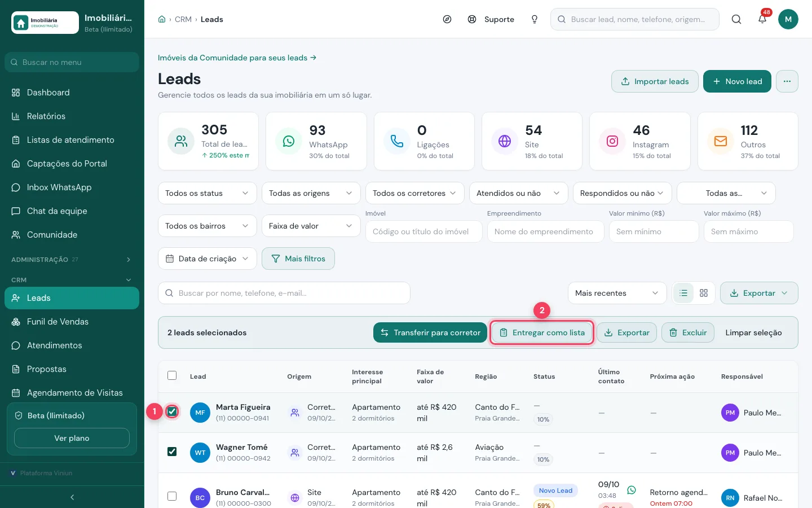Image resolution: width=812 pixels, height=508 pixels.
Task: Click Entregar como lista button
Action: 542,332
